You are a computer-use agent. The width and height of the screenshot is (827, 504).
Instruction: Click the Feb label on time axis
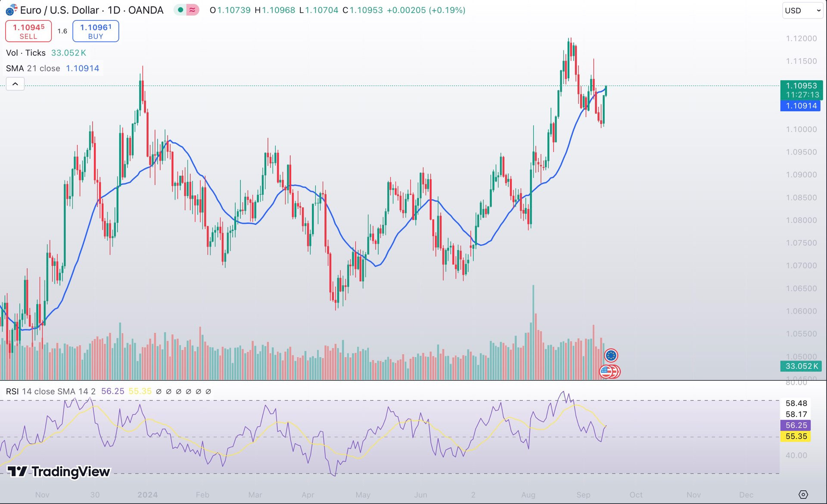202,495
